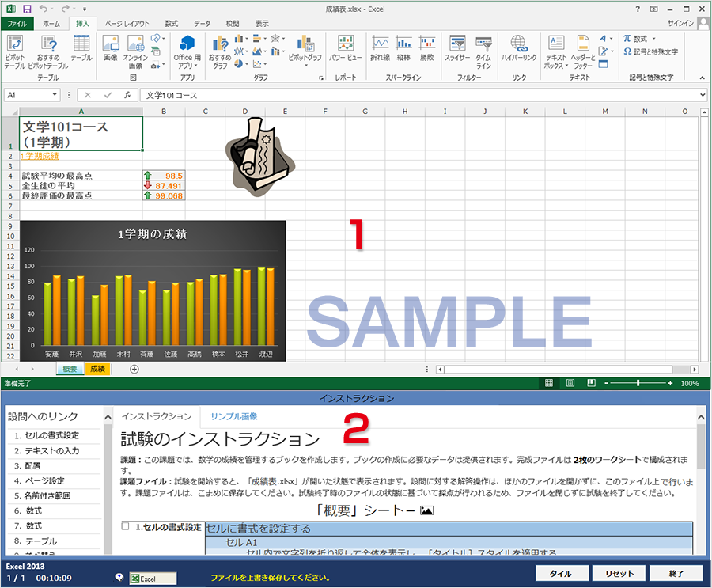Click the Save icon in quick access toolbar
The width and height of the screenshot is (712, 588).
27,9
